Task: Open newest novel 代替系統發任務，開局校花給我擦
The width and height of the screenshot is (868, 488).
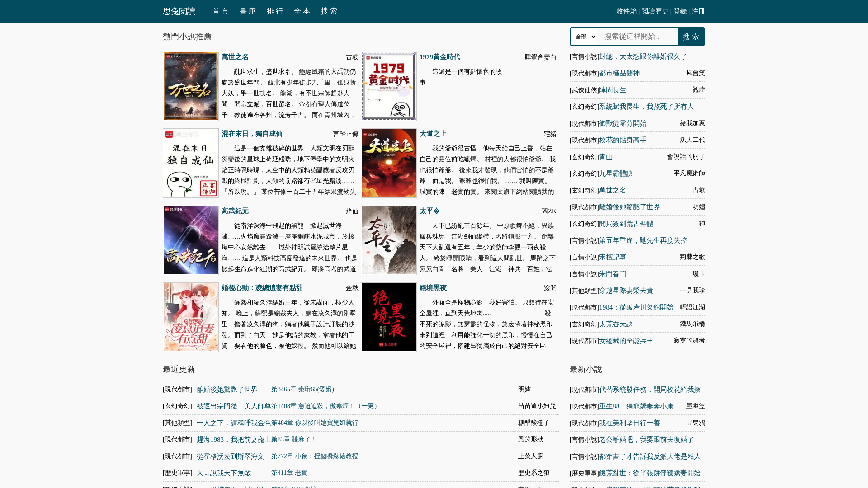Action: tap(650, 389)
